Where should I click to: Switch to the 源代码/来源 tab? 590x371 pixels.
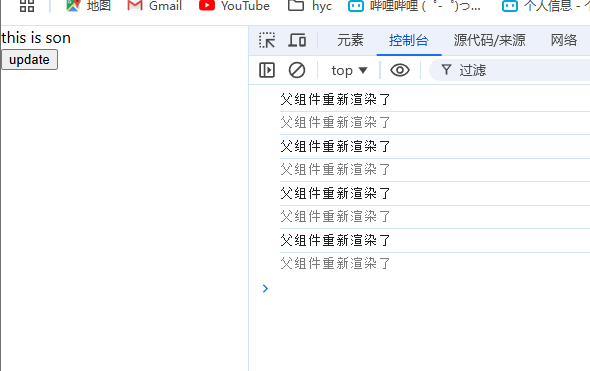pyautogui.click(x=489, y=40)
